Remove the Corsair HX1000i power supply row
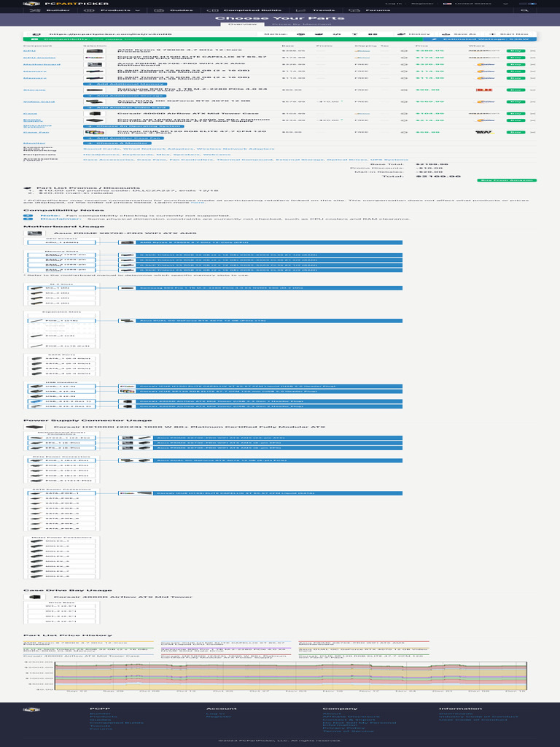 (x=532, y=120)
